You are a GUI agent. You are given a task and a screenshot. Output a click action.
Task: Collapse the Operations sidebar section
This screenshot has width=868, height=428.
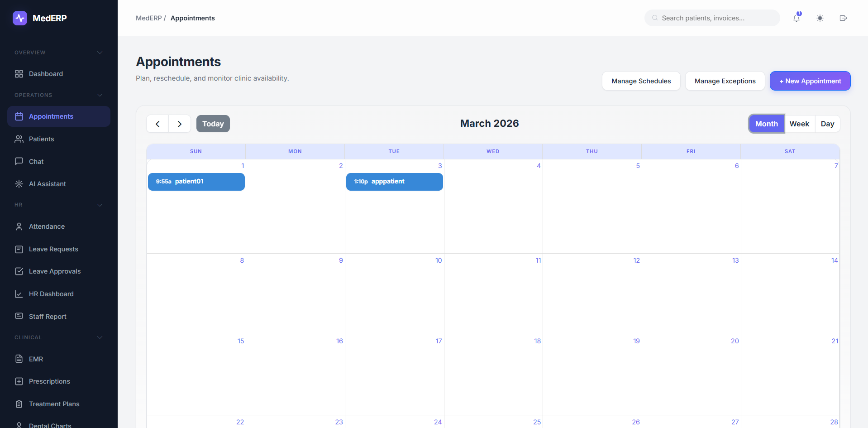(100, 95)
